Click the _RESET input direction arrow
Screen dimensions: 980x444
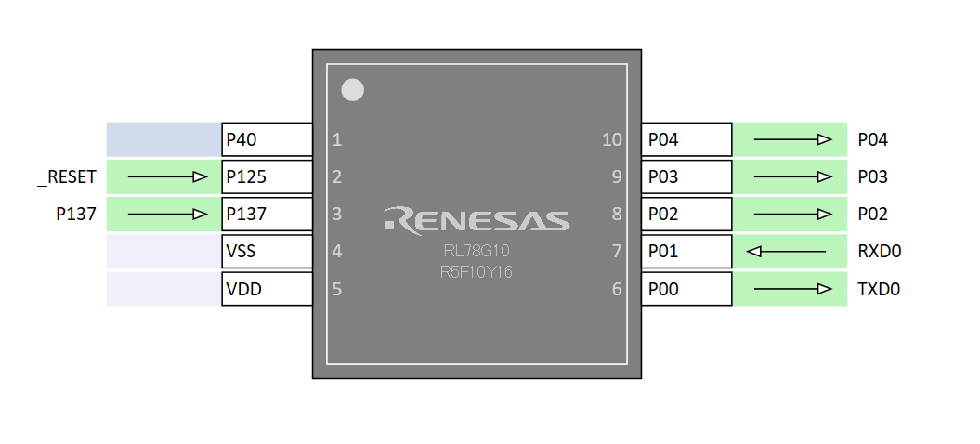point(167,177)
